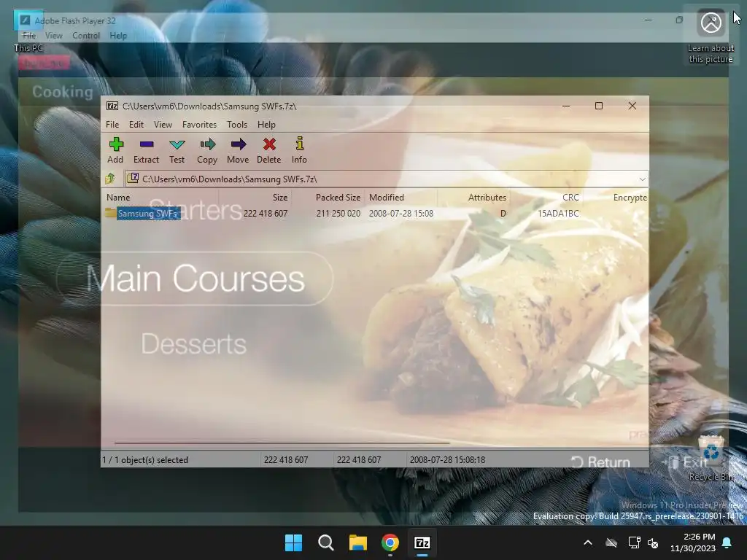Open 7-Zip Favorites menu
Screen dimensions: 747x560
point(199,124)
